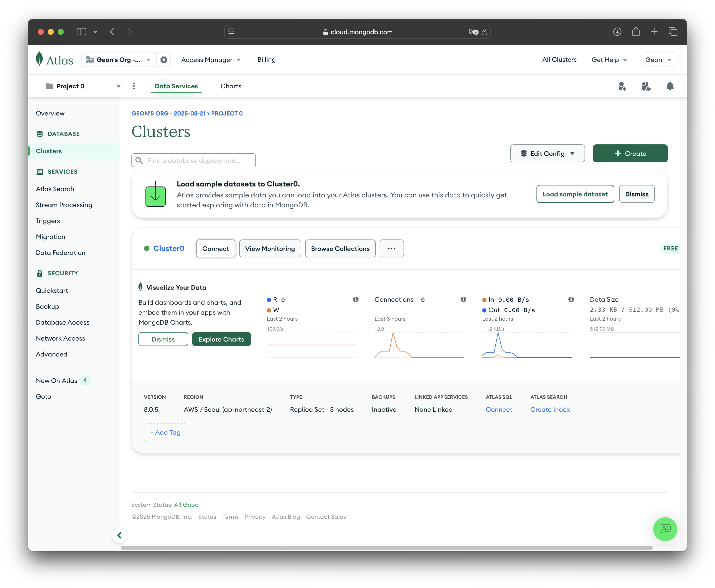Open project three-dot options menu
Viewport: 715px width, 588px height.
pyautogui.click(x=134, y=86)
